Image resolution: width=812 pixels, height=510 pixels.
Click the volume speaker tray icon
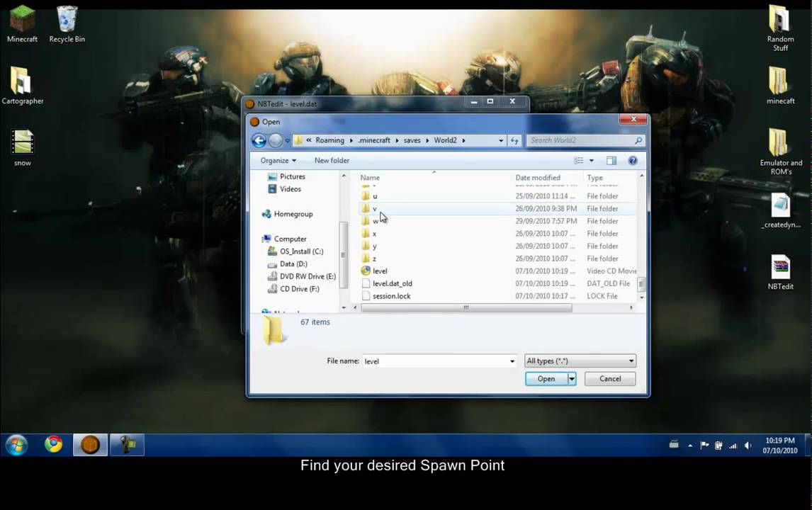[748, 446]
